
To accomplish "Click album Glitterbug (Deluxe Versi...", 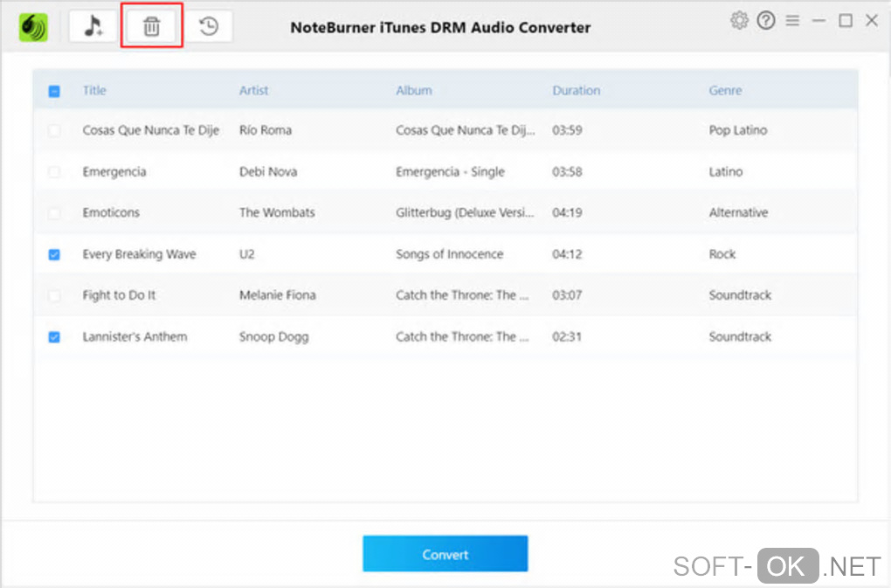I will tap(465, 212).
